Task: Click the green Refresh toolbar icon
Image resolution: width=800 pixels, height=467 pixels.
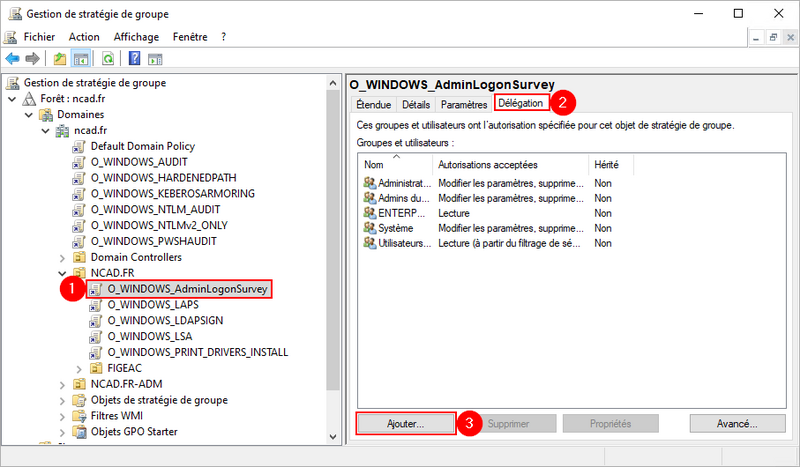Action: (107, 59)
